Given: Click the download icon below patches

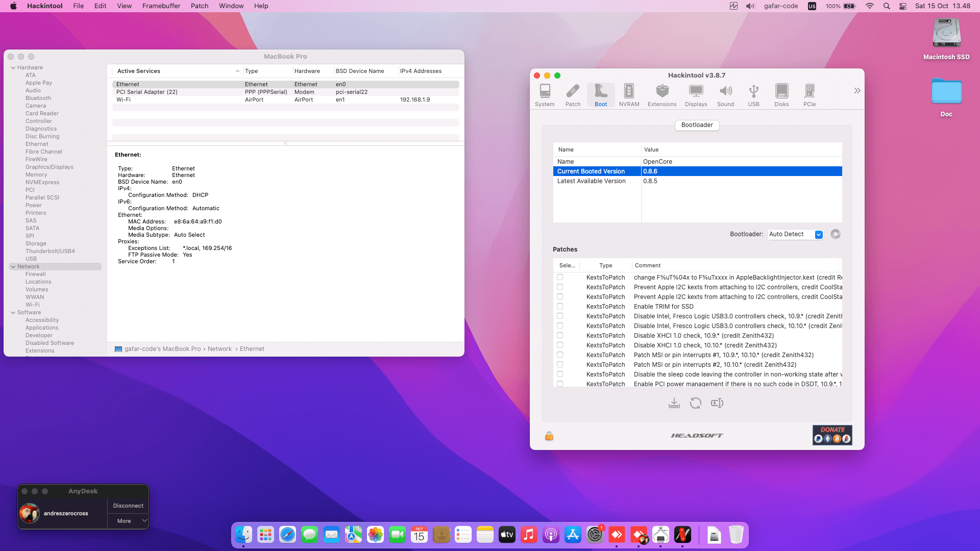Looking at the screenshot, I should pyautogui.click(x=674, y=403).
